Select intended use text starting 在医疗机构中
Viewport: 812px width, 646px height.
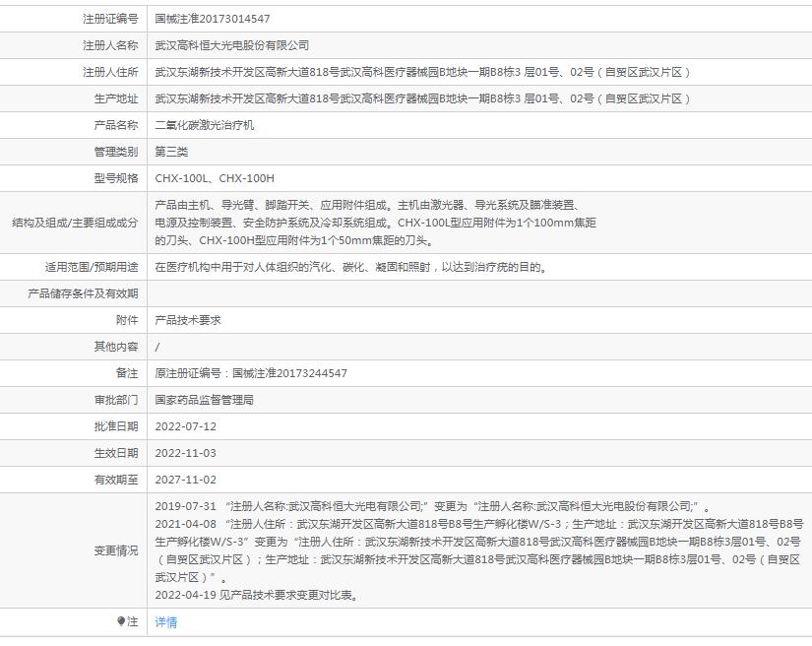(351, 267)
